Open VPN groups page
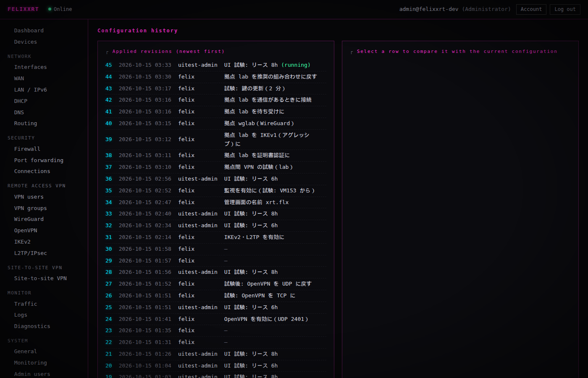Viewport: 588px width, 378px height. click(x=31, y=208)
